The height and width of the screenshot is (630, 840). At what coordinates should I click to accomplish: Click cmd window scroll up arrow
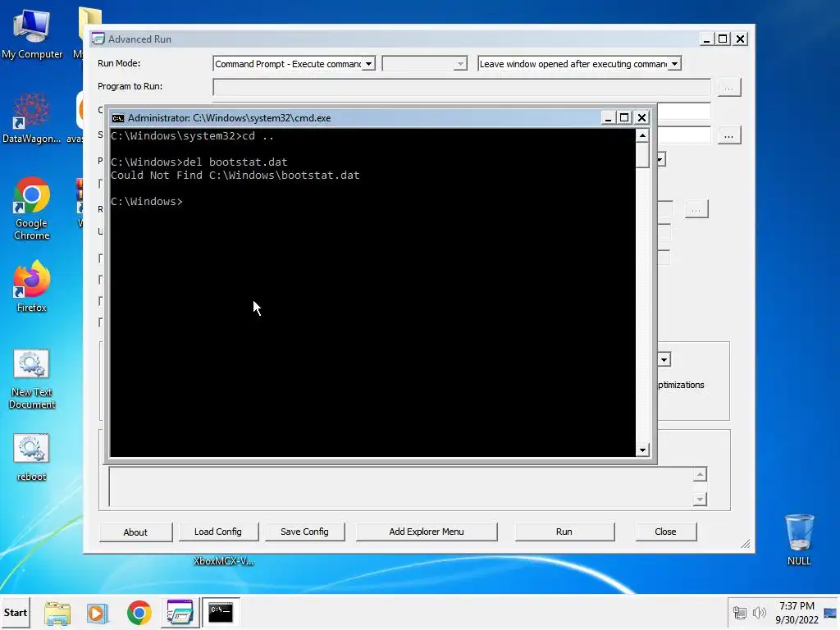tap(642, 135)
